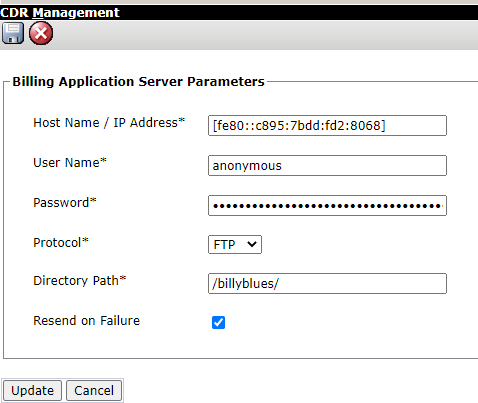Click the Update button
Screen dimensions: 478x403
[32, 390]
